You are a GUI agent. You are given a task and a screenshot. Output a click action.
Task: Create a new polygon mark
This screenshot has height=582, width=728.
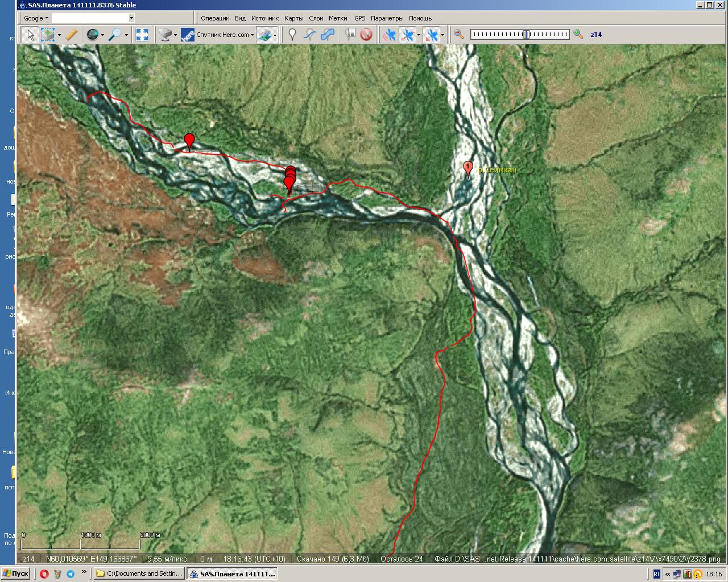[327, 35]
